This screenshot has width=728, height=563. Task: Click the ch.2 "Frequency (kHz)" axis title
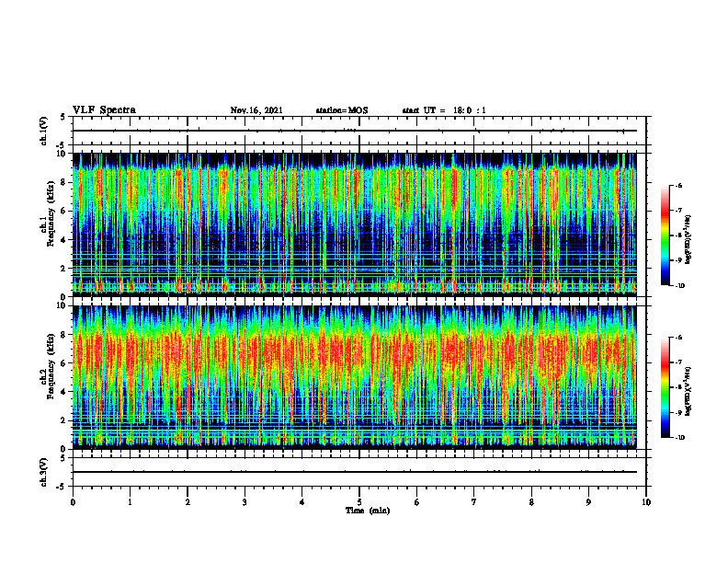[51, 366]
